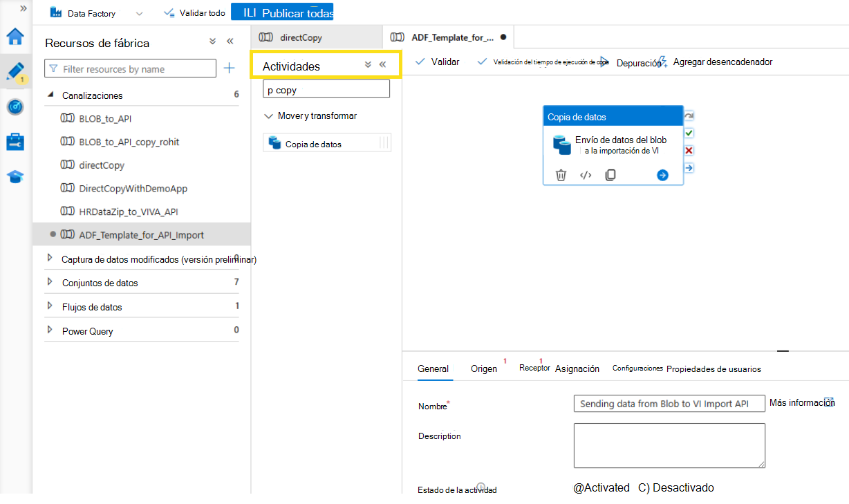Select ADF_Template_for_API_Import in the tree

[141, 235]
